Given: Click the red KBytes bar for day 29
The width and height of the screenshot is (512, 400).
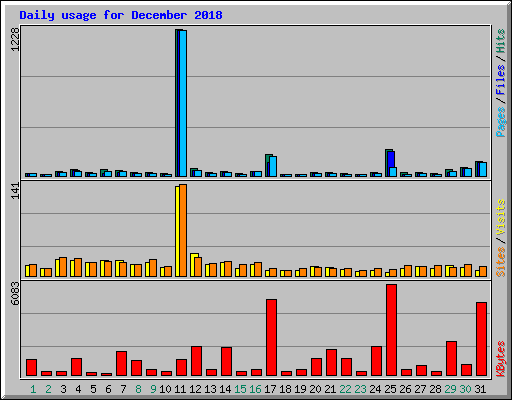Looking at the screenshot, I should tap(452, 358).
